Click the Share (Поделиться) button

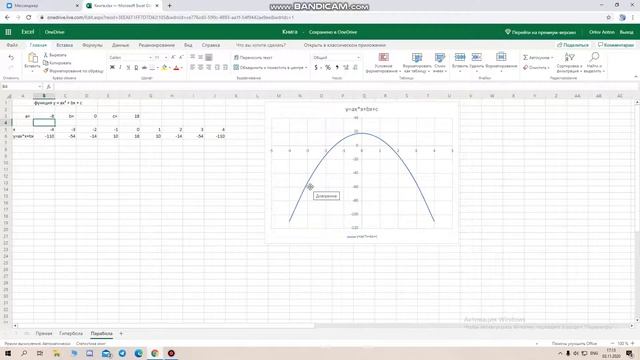click(573, 45)
